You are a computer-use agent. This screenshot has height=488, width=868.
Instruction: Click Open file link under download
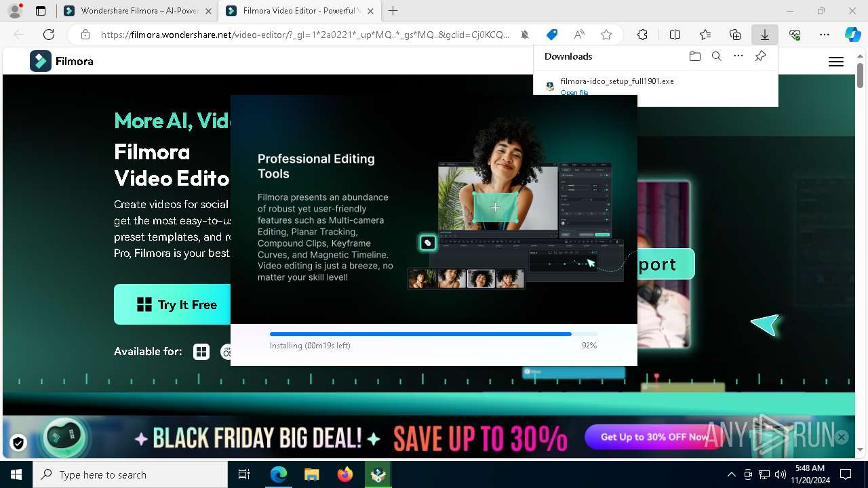click(574, 92)
